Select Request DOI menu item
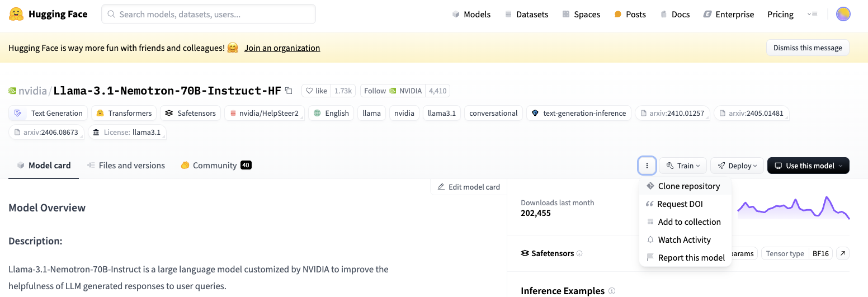868x297 pixels. pos(685,204)
